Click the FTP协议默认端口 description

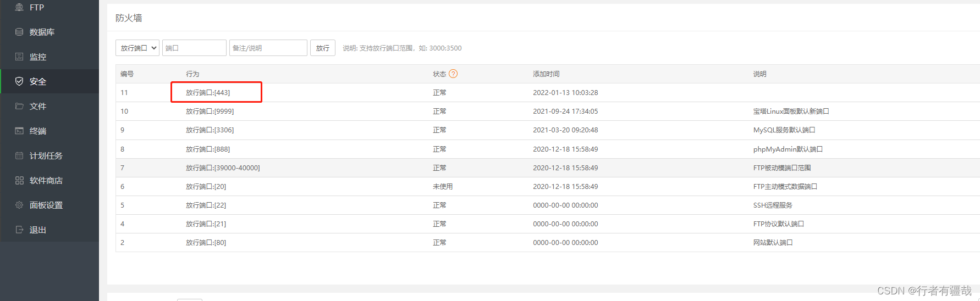tap(779, 224)
